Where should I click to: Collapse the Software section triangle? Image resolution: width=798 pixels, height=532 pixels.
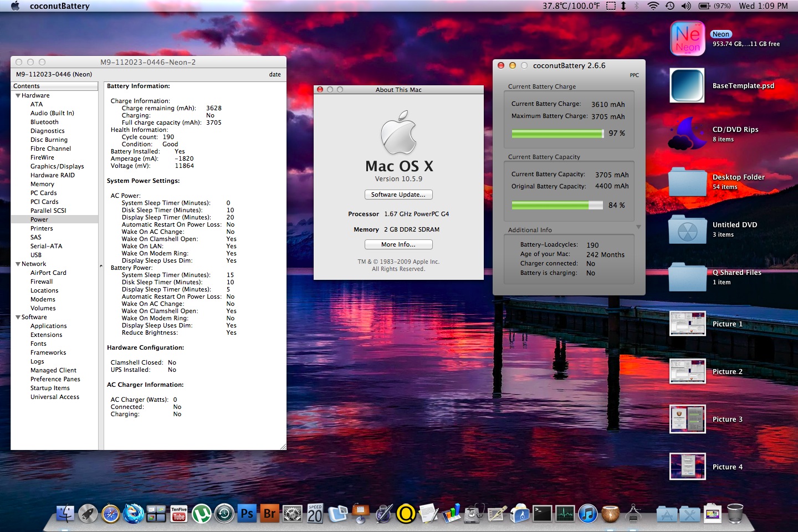18,317
